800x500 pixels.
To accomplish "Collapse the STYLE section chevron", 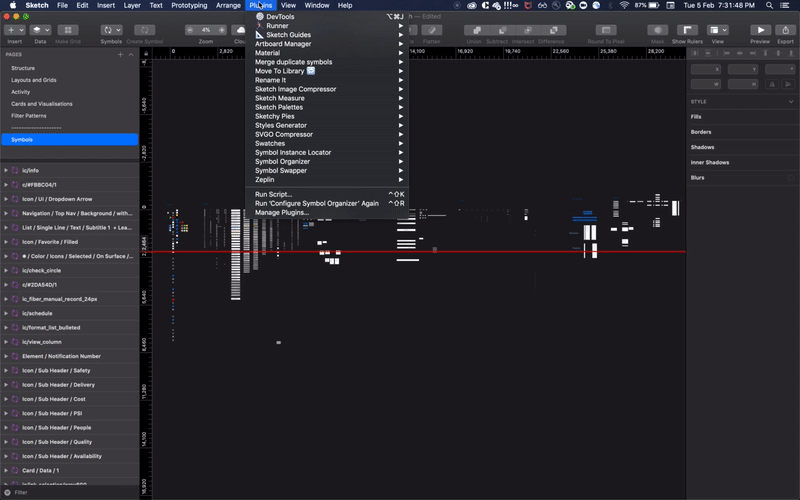I will click(791, 102).
